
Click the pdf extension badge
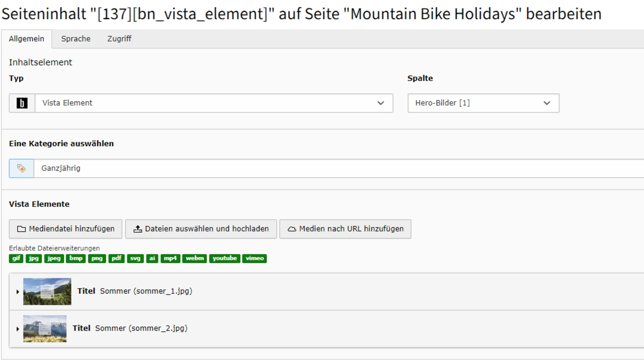116,258
